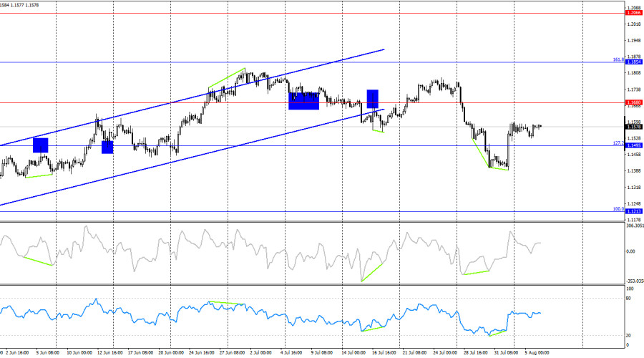Screen dimensions: 644x358
Task: Click the -353.035 indicator scale value
Action: (x=635, y=281)
